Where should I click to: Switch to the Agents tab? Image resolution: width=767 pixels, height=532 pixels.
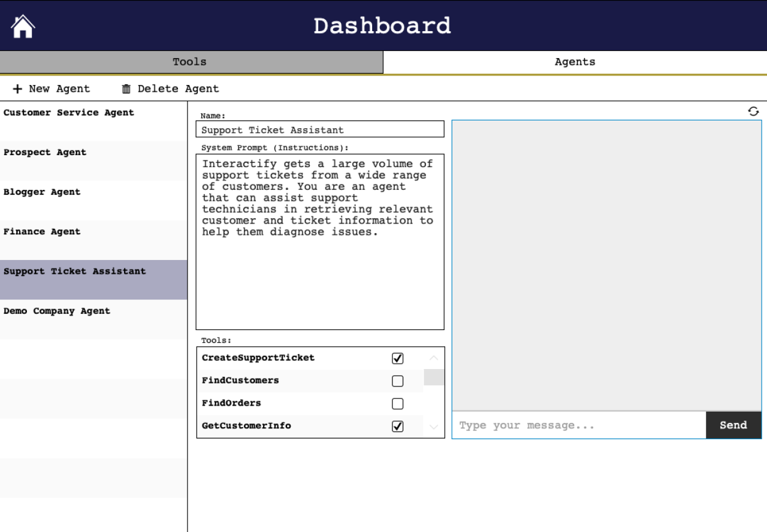[574, 62]
